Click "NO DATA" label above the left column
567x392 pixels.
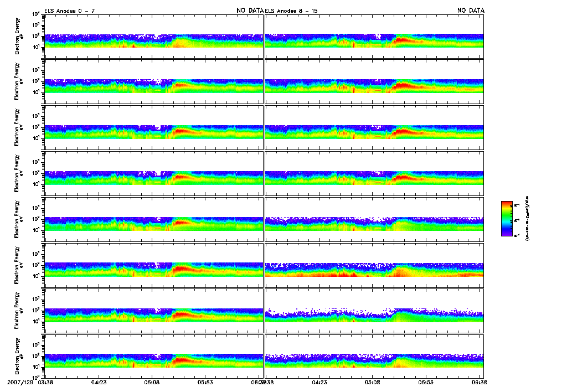tap(250, 11)
